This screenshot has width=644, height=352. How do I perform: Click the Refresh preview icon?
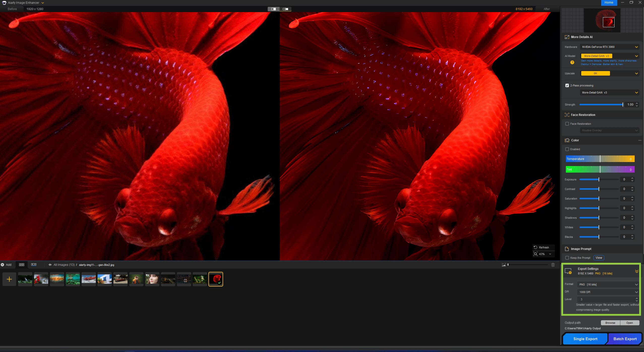(x=536, y=247)
